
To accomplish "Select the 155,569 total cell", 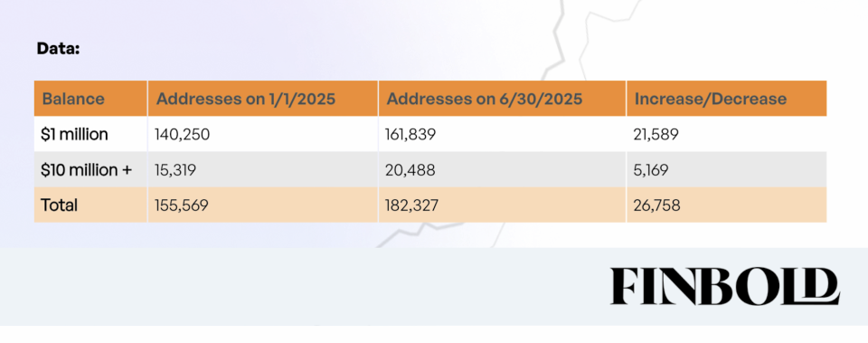I will click(x=182, y=205).
